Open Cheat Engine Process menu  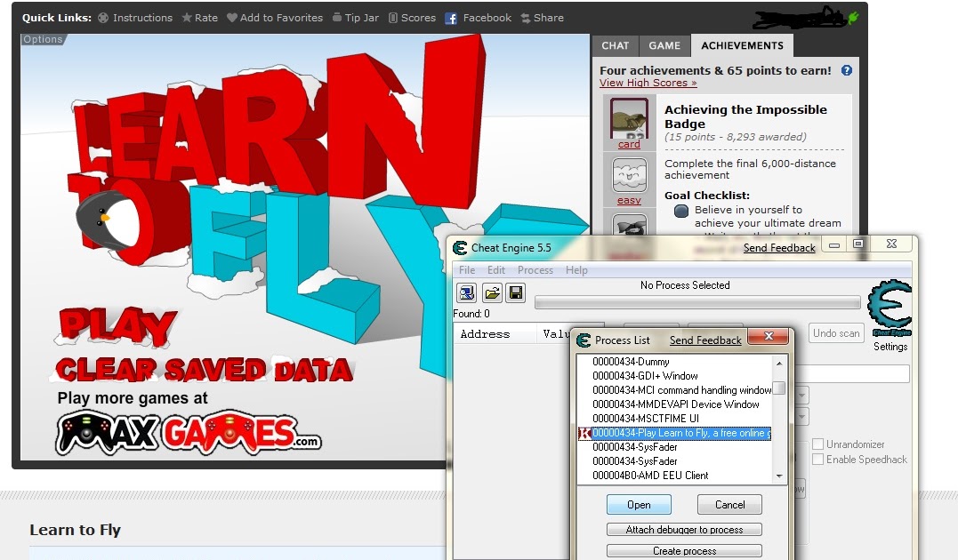(x=535, y=270)
